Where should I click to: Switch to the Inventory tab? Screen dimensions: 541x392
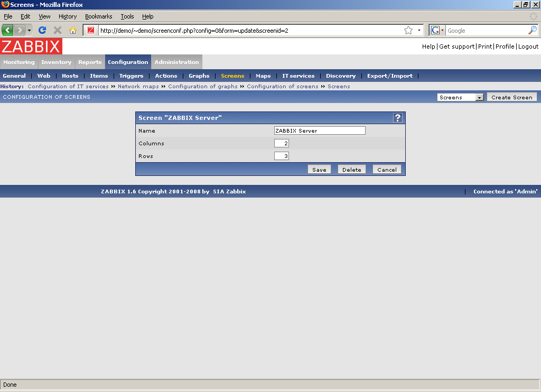56,62
